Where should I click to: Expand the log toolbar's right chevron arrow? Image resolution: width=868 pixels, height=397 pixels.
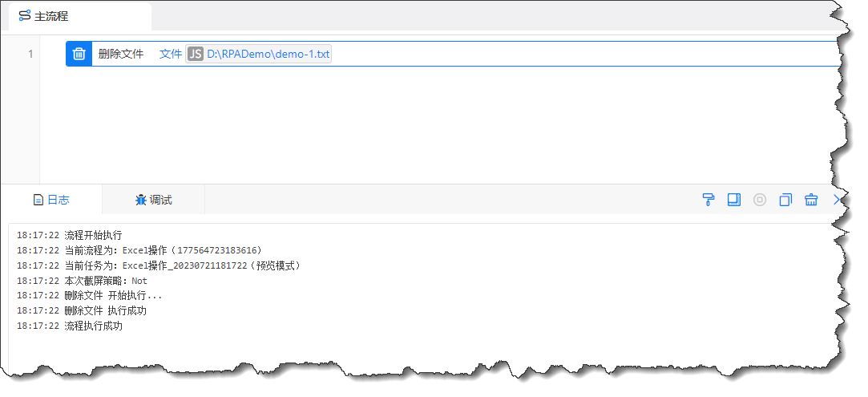(x=837, y=200)
